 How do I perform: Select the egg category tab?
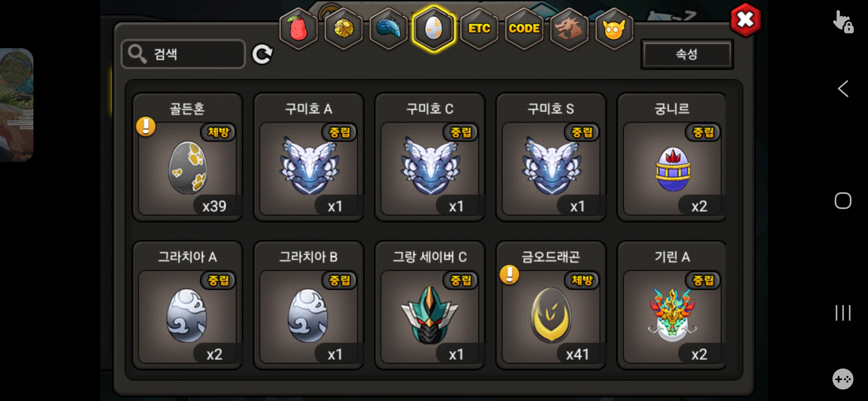tap(434, 29)
